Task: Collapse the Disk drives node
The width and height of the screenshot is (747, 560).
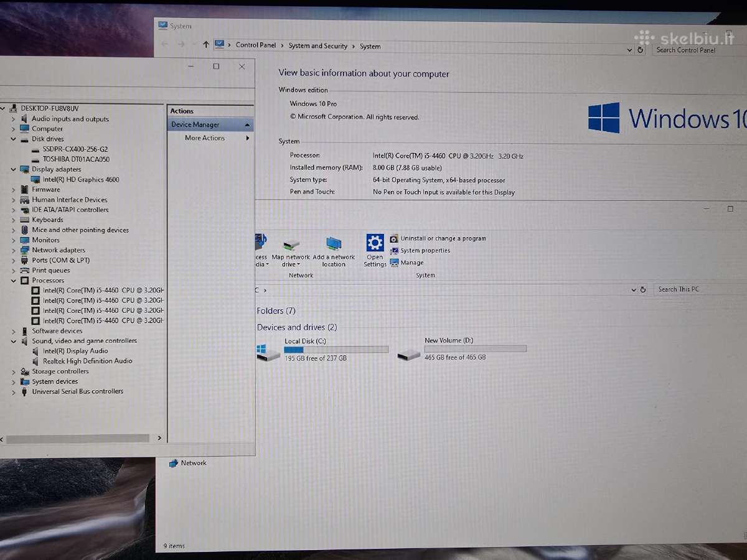Action: point(13,139)
